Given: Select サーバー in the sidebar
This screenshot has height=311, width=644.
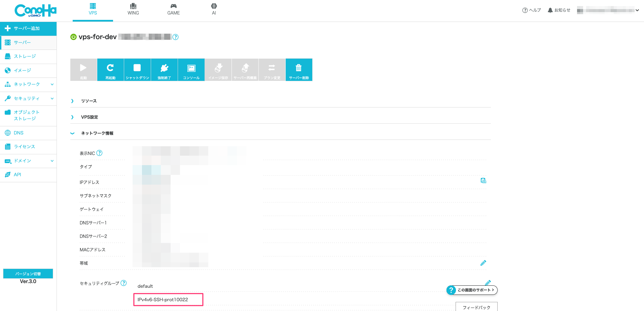Looking at the screenshot, I should [28, 42].
